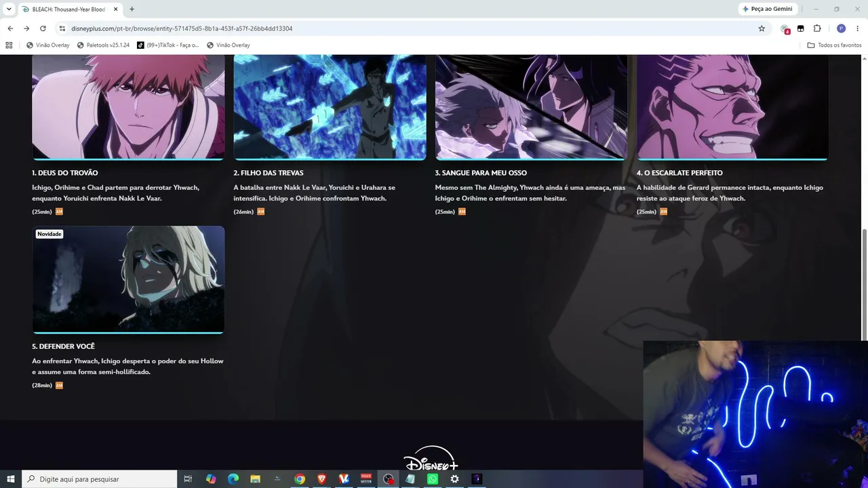
Task: Open a new browser tab
Action: coord(132,9)
